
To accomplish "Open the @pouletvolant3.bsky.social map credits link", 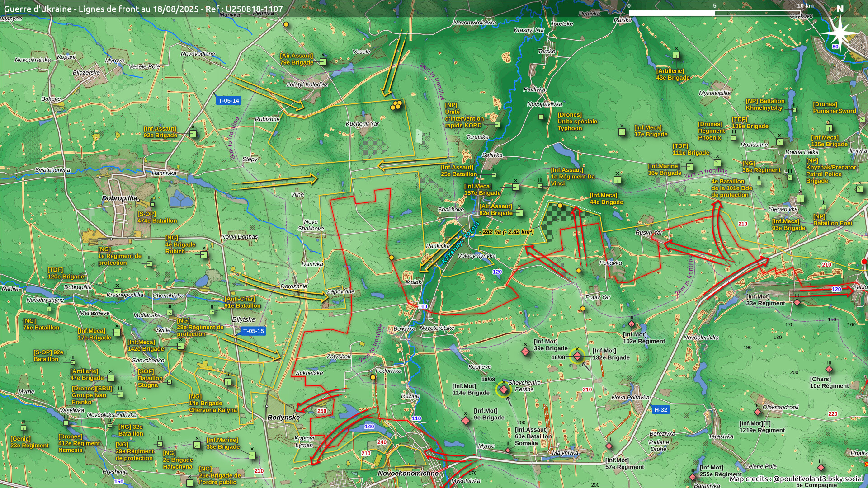I will [x=818, y=479].
